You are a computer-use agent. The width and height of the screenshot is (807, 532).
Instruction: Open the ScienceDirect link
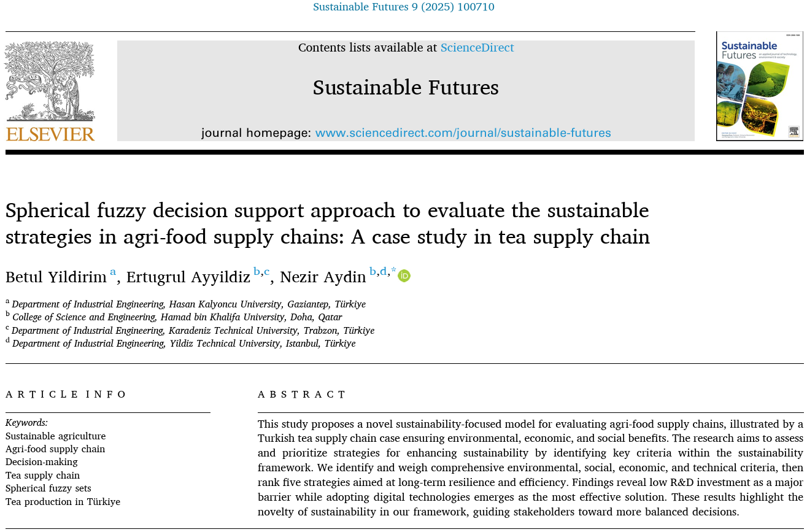point(477,48)
